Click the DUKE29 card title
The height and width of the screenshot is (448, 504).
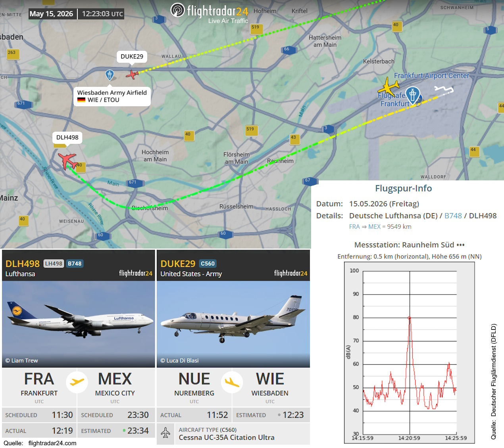[x=178, y=264]
